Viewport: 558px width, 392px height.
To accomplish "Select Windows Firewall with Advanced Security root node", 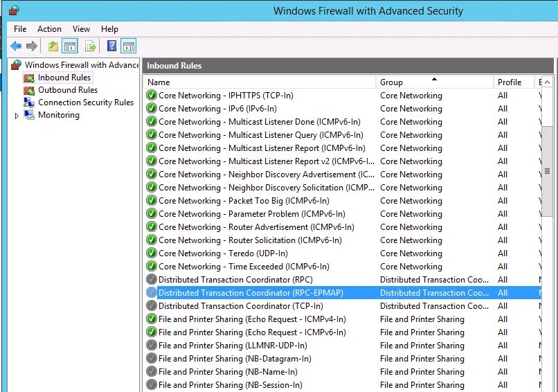I will pos(82,65).
